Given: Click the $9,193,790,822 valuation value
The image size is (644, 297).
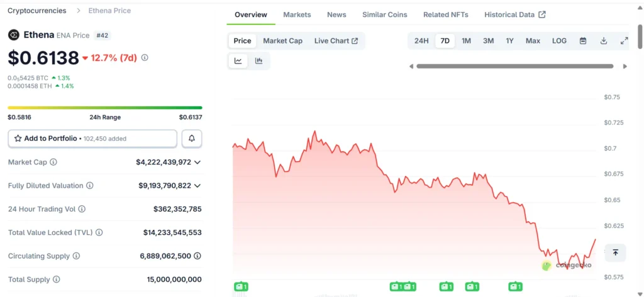Looking at the screenshot, I should point(165,185).
